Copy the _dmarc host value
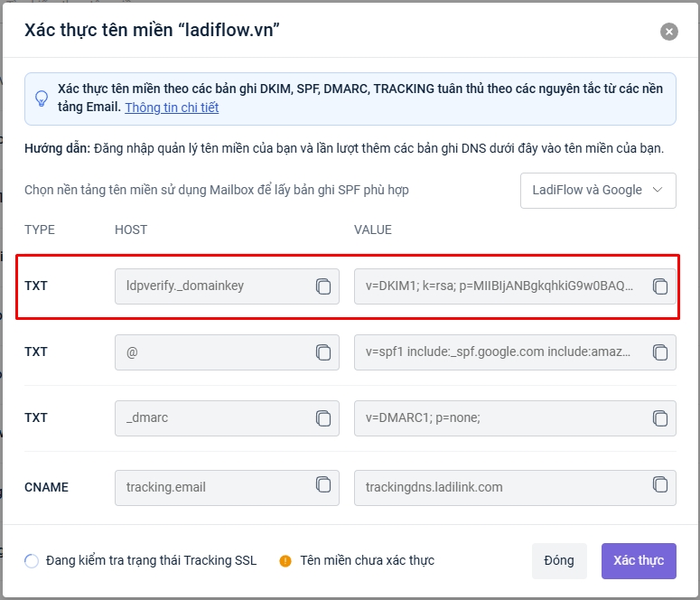Screen dimensions: 700x600 point(323,418)
